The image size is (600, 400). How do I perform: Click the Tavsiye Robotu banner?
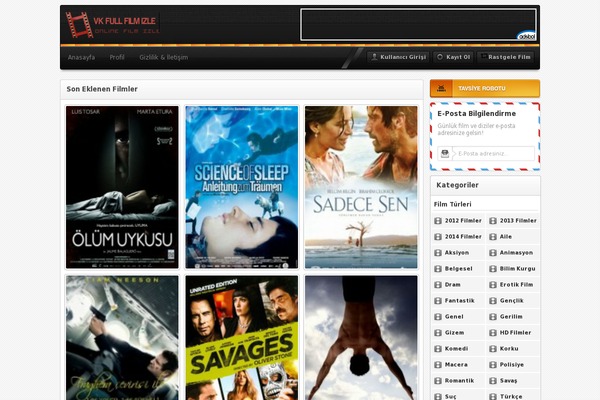485,88
